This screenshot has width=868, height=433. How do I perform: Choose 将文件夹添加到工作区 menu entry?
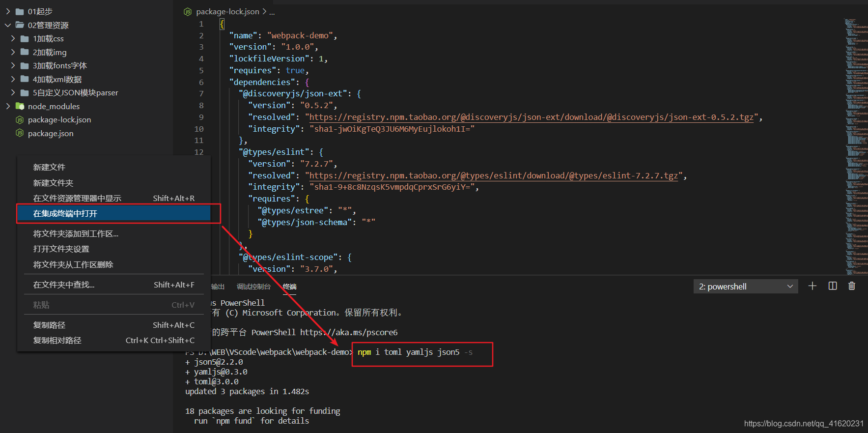[114, 233]
